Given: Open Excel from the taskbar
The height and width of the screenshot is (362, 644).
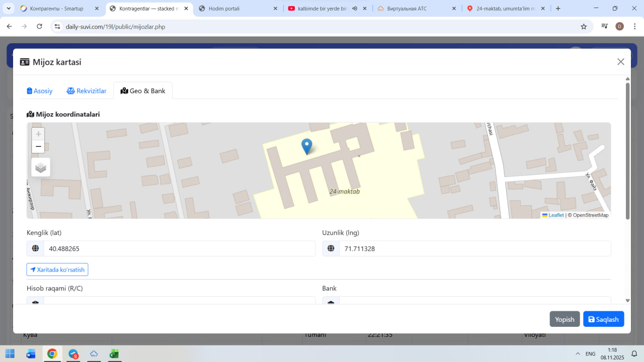Looking at the screenshot, I should [x=114, y=354].
